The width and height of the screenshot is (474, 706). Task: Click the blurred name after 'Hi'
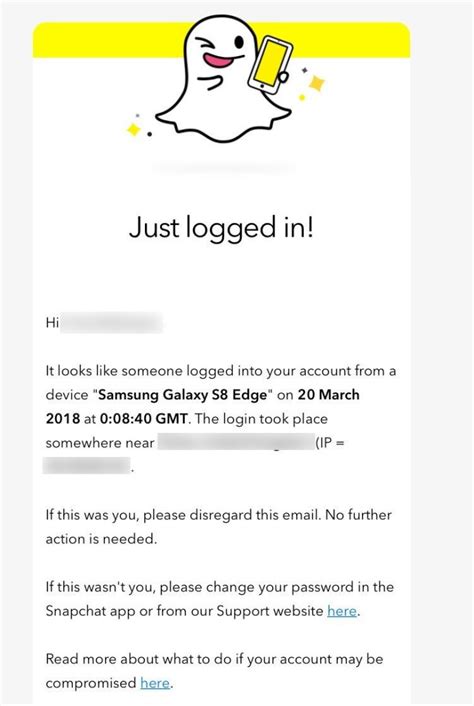[111, 323]
